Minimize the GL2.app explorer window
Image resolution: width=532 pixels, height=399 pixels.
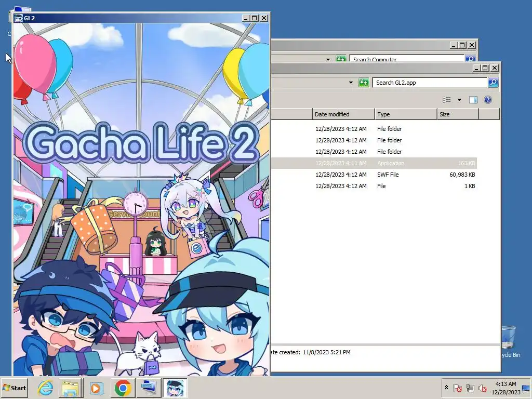(477, 68)
